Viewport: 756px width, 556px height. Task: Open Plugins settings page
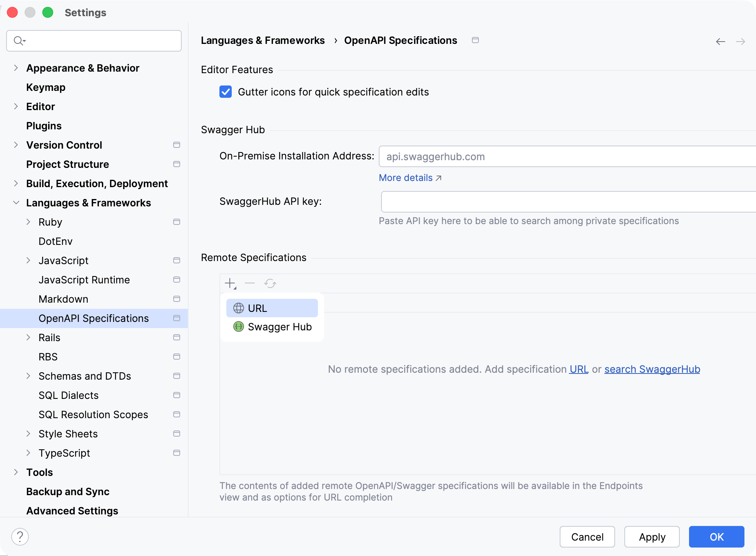point(44,126)
